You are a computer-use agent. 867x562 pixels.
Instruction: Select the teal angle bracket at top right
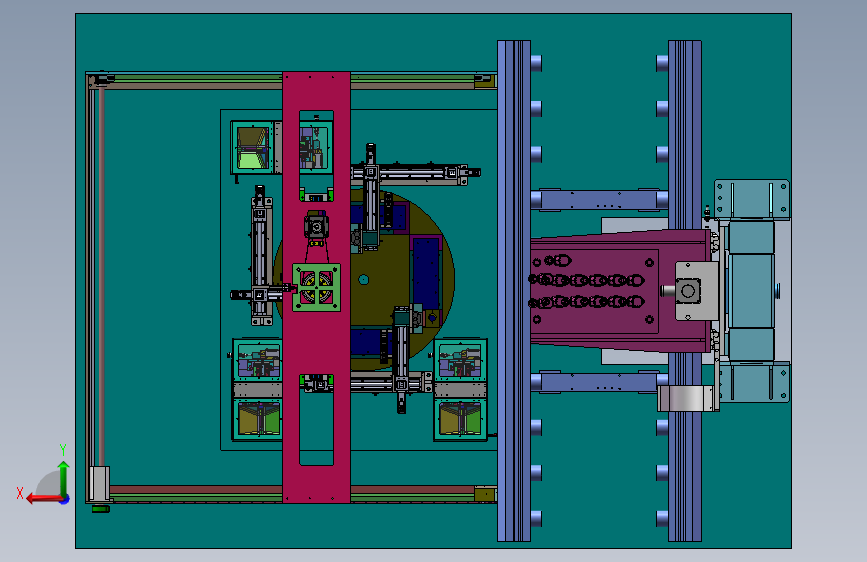(751, 199)
